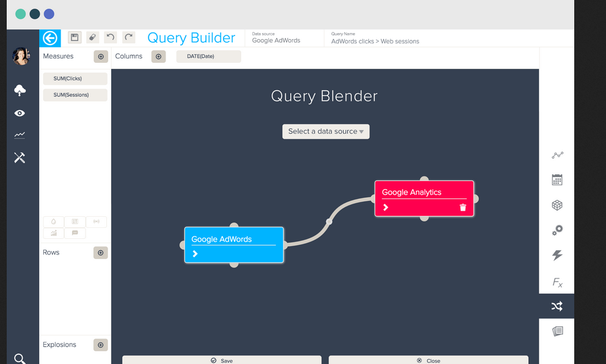This screenshot has width=606, height=364.
Task: Switch to the shuffle blender tab
Action: click(x=557, y=306)
